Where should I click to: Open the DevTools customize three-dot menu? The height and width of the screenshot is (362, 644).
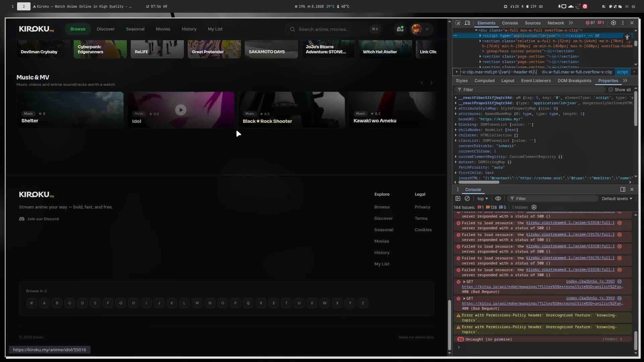[623, 23]
